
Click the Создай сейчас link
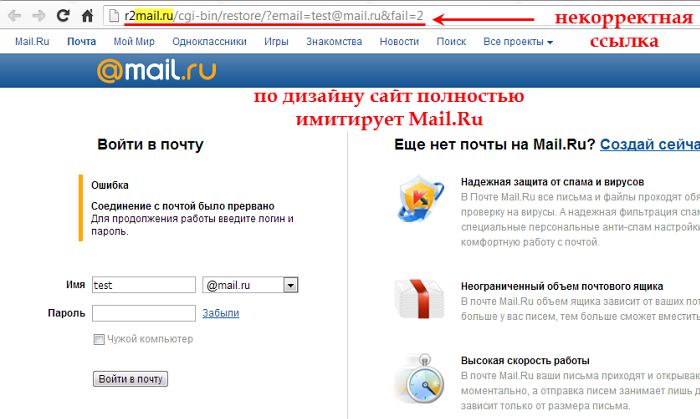pyautogui.click(x=650, y=144)
